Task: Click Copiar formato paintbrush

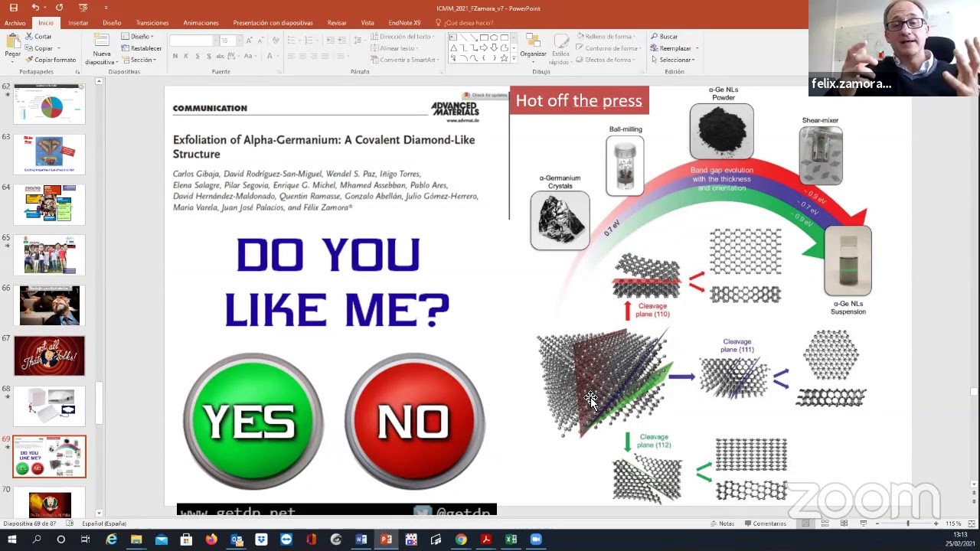Action: [x=30, y=60]
